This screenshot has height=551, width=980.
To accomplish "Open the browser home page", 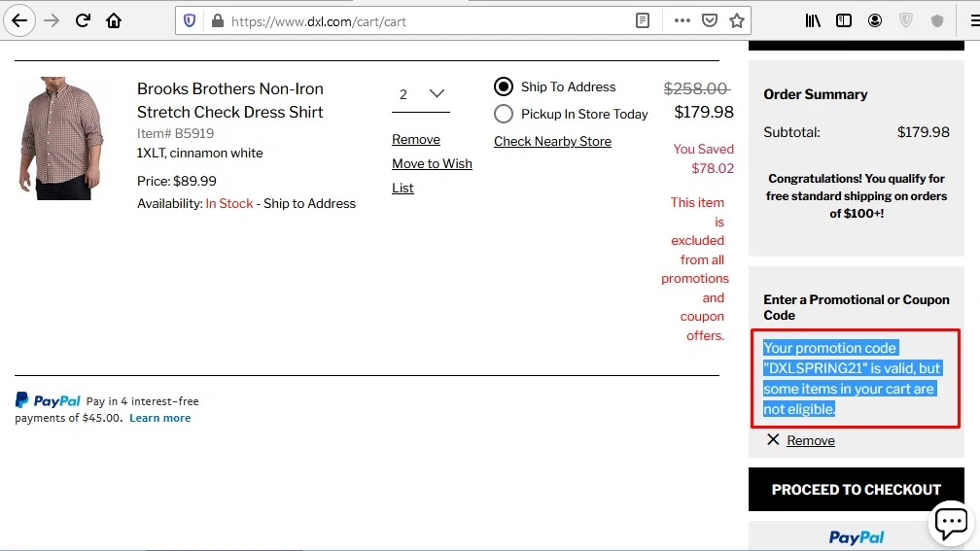I will tap(114, 20).
